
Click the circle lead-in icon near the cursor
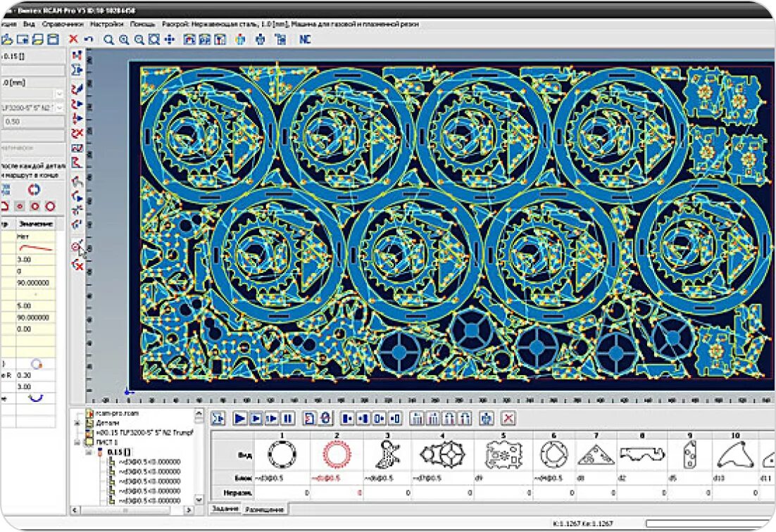pos(77,246)
